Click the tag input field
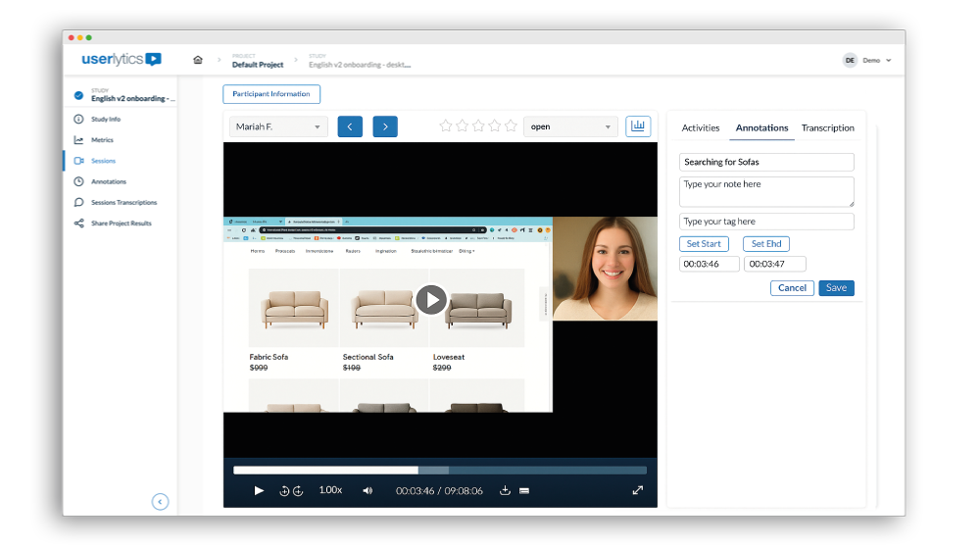Screen dimensions: 980x548 [x=766, y=222]
